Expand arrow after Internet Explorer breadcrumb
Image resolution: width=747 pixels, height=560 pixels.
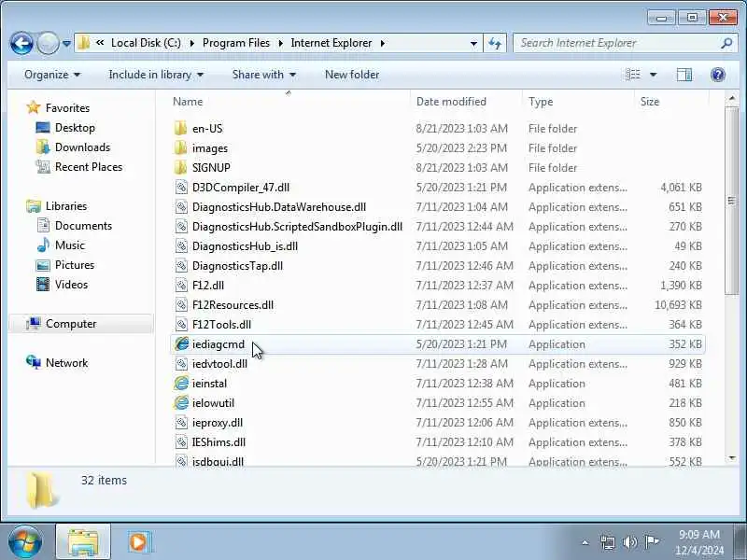pyautogui.click(x=383, y=43)
